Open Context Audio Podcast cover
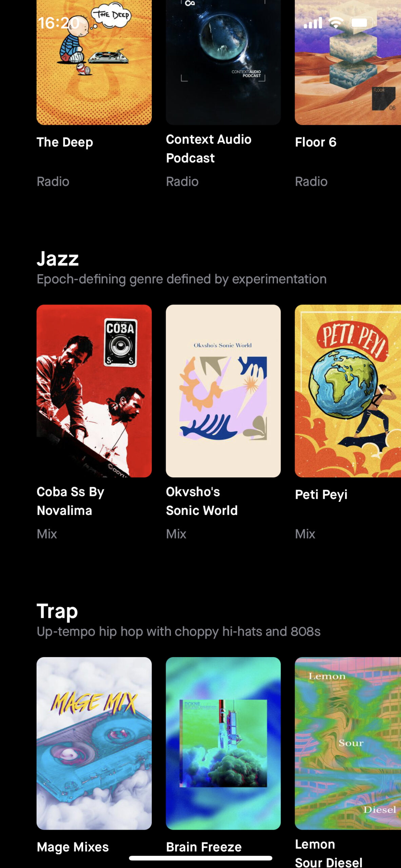The height and width of the screenshot is (868, 401). pyautogui.click(x=223, y=62)
